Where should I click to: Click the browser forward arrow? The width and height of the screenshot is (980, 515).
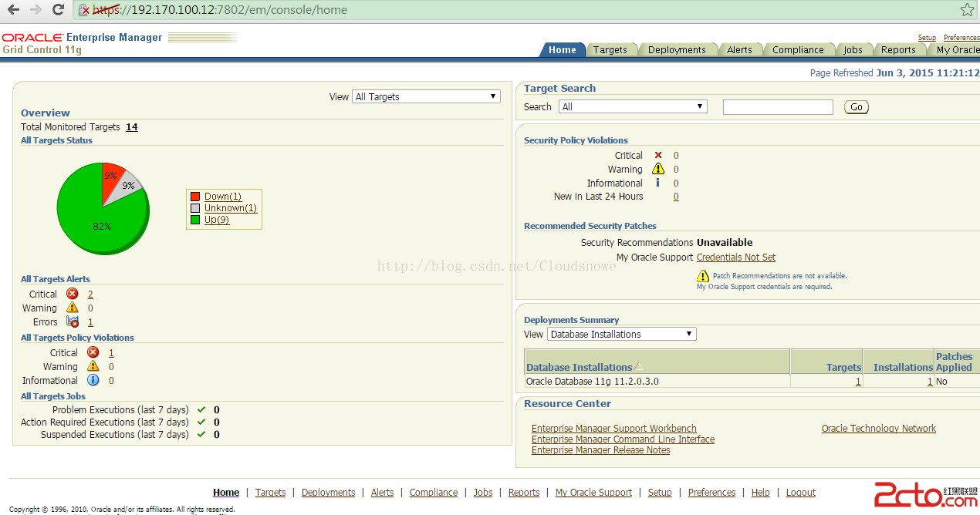(x=35, y=10)
